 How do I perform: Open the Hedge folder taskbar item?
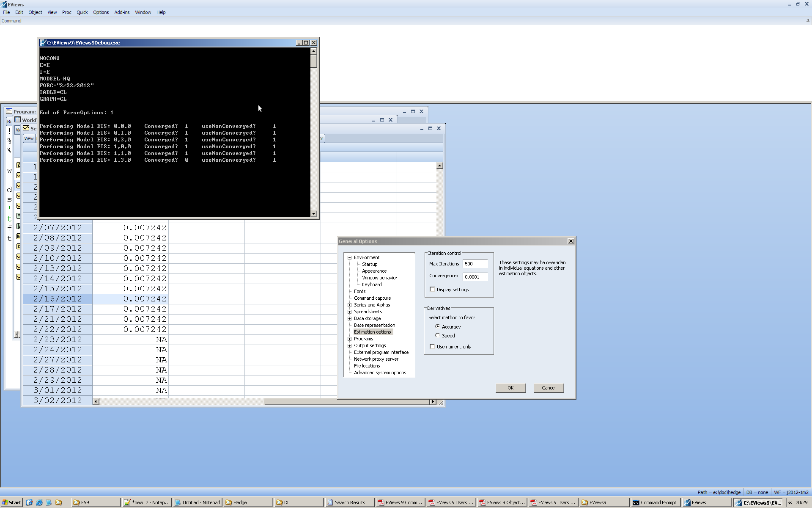248,502
